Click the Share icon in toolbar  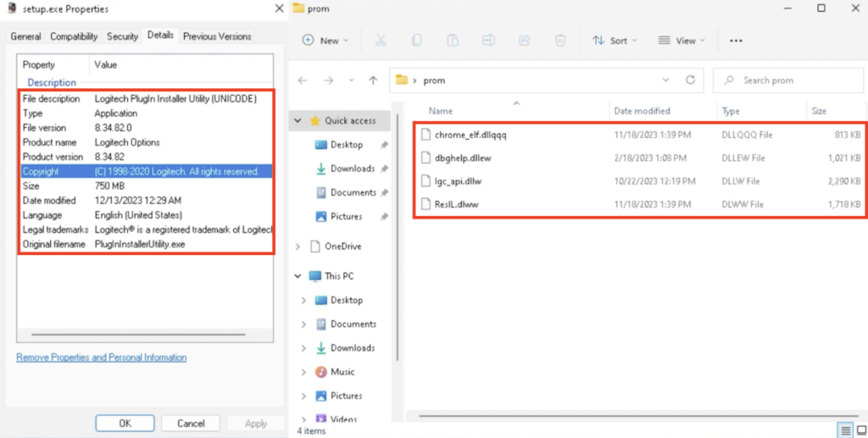coord(524,41)
